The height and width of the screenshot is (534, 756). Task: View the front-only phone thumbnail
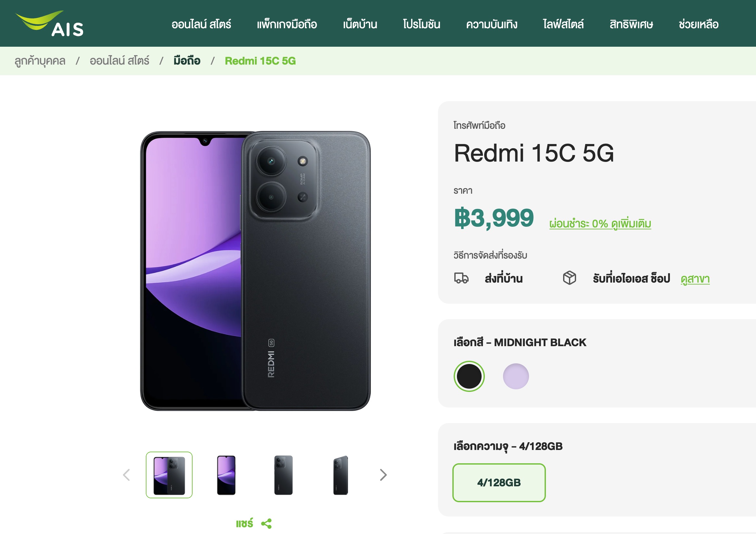[226, 475]
